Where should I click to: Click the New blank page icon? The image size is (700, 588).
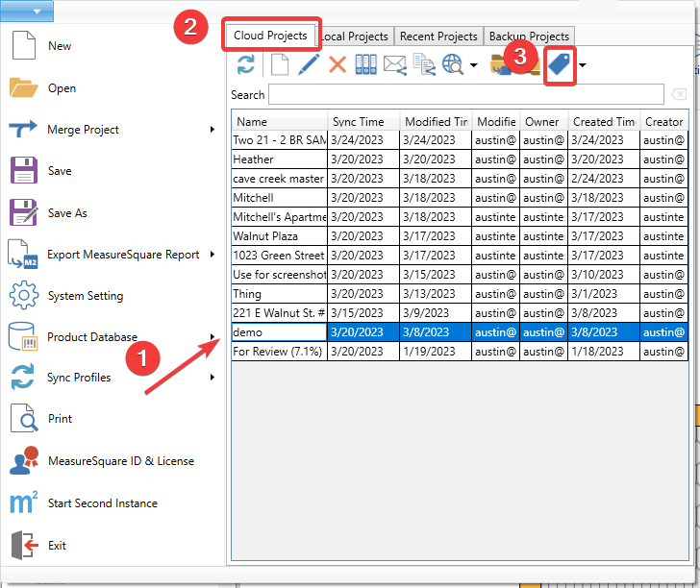coord(24,45)
